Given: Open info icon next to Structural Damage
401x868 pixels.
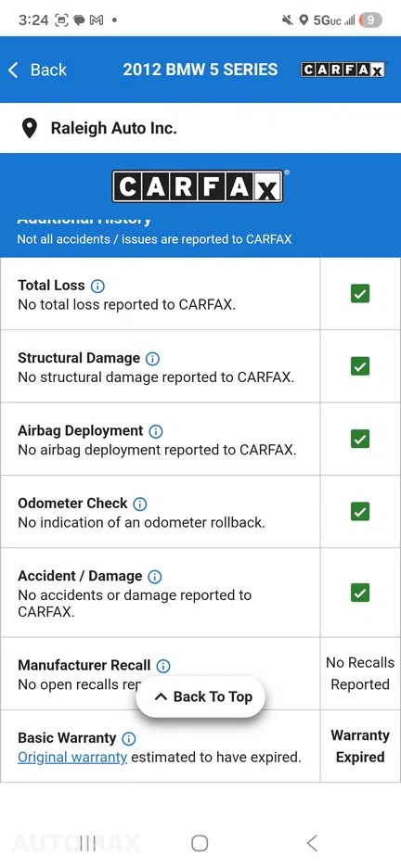Looking at the screenshot, I should (x=152, y=359).
